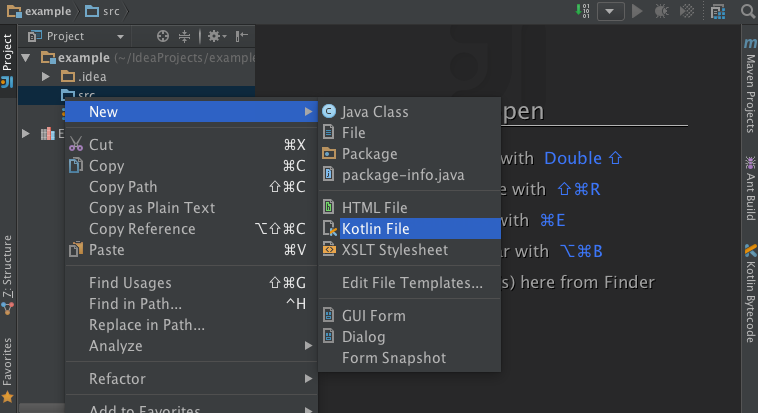Click the Search Everywhere magnifier icon
The height and width of the screenshot is (413, 758).
click(746, 11)
